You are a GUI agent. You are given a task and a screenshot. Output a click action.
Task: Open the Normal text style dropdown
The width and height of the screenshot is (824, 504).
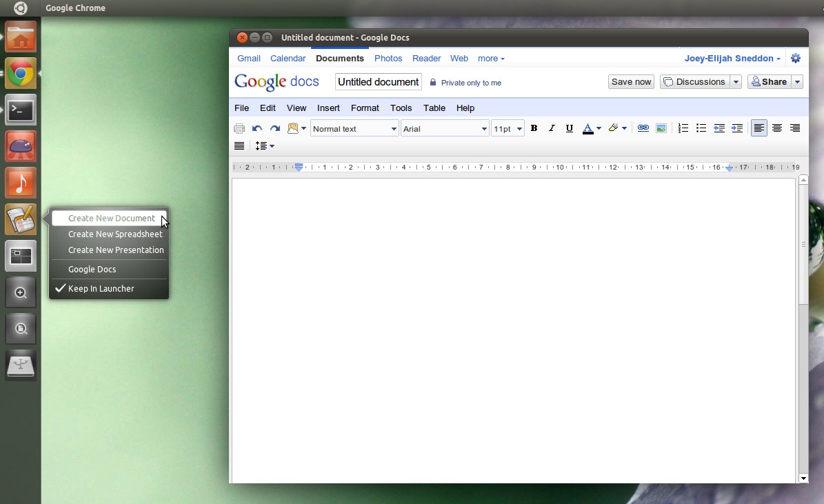354,129
